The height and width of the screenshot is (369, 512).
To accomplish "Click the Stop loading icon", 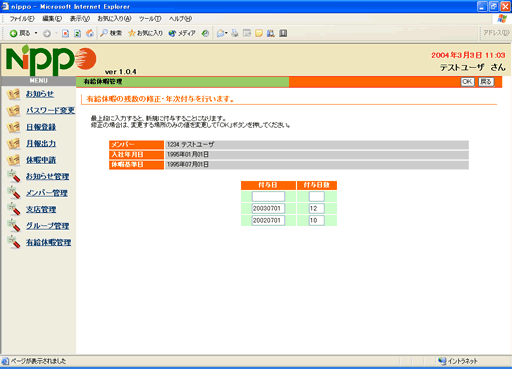I will [x=66, y=33].
